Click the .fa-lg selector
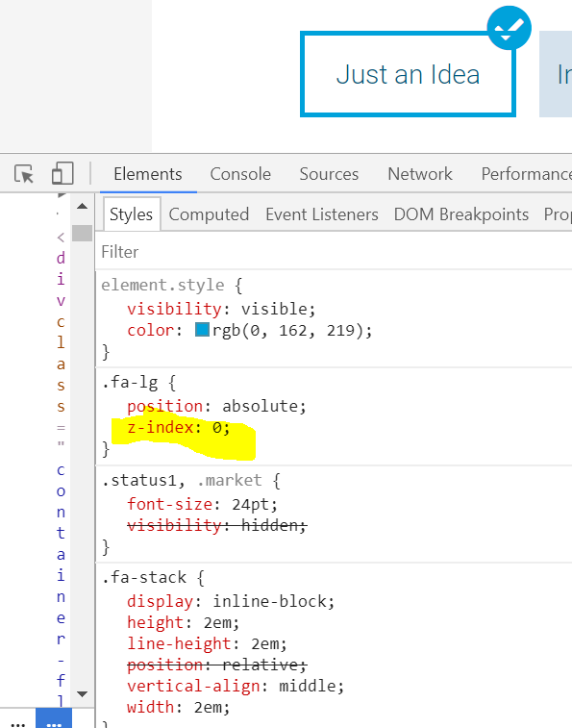Image resolution: width=572 pixels, height=728 pixels. tap(130, 383)
